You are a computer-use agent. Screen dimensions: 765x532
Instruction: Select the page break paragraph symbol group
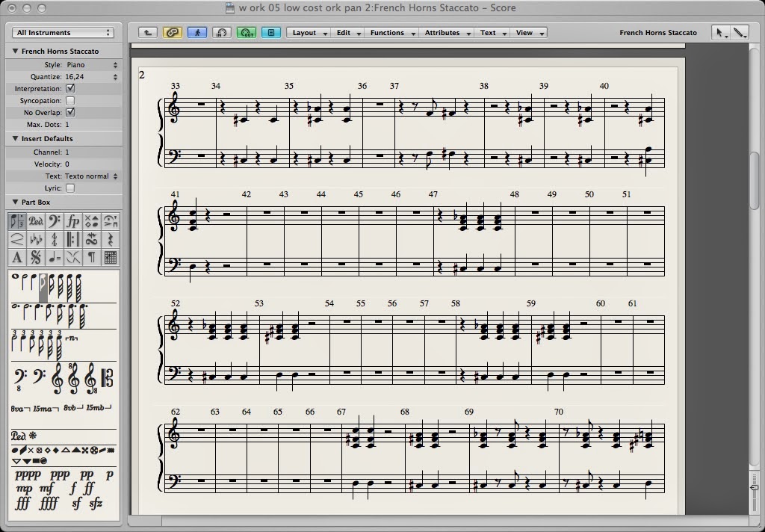pyautogui.click(x=91, y=258)
